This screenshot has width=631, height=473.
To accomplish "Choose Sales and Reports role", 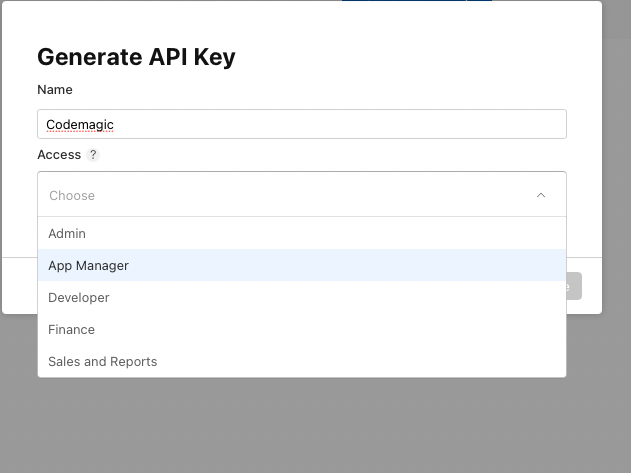I will [103, 361].
